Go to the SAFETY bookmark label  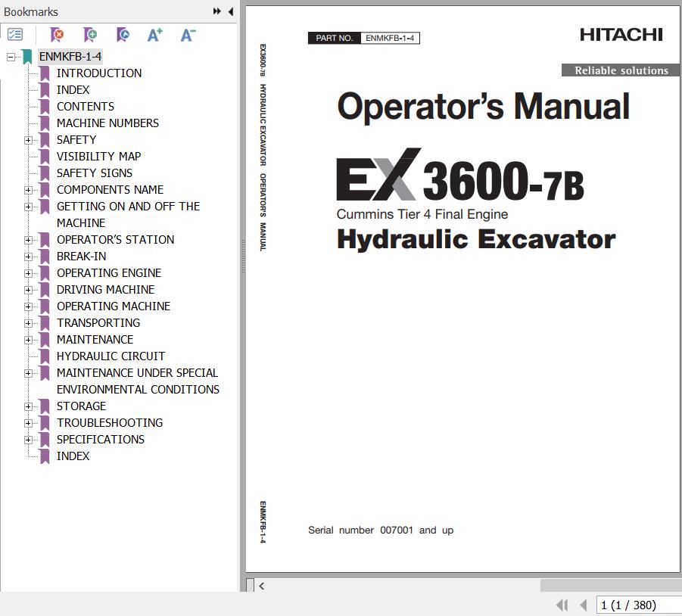coord(76,140)
